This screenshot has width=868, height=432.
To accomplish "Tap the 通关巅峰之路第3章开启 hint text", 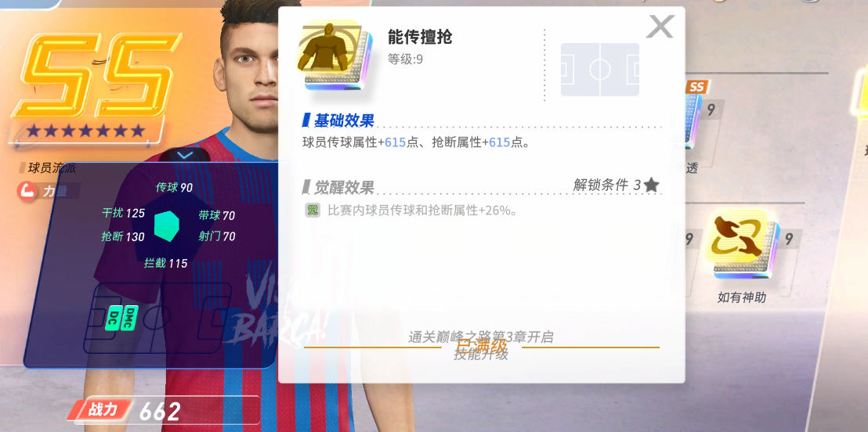I will pos(480,337).
